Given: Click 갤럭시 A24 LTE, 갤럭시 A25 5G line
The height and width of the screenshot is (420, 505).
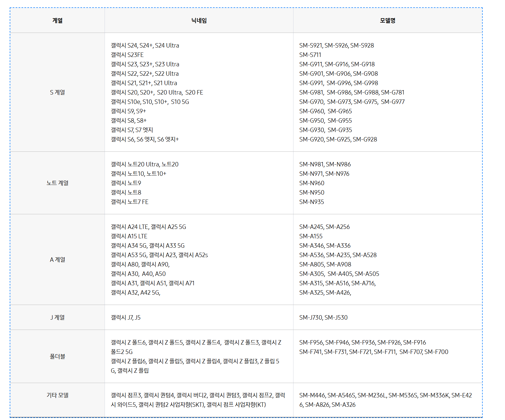Looking at the screenshot, I should (x=148, y=227).
